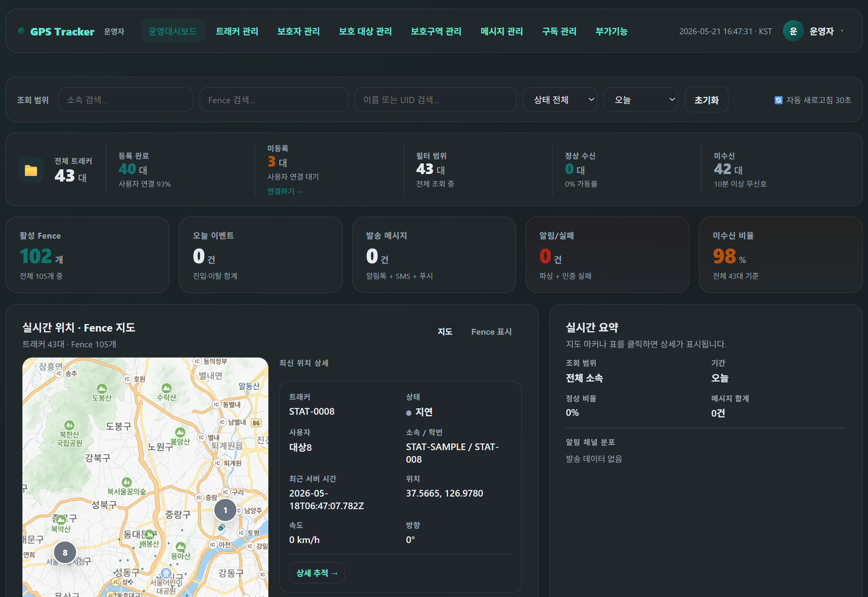
Task: Click the 자동 새로고침 30초 label
Action: pyautogui.click(x=818, y=100)
